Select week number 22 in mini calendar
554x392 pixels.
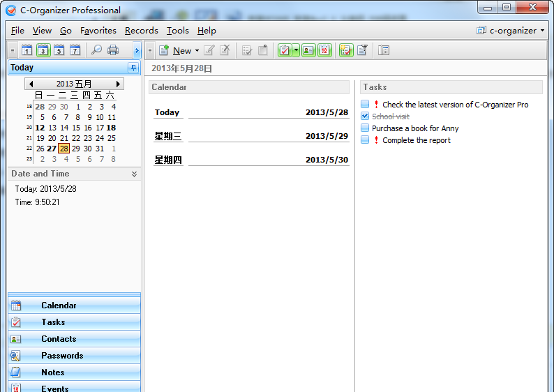pos(29,149)
